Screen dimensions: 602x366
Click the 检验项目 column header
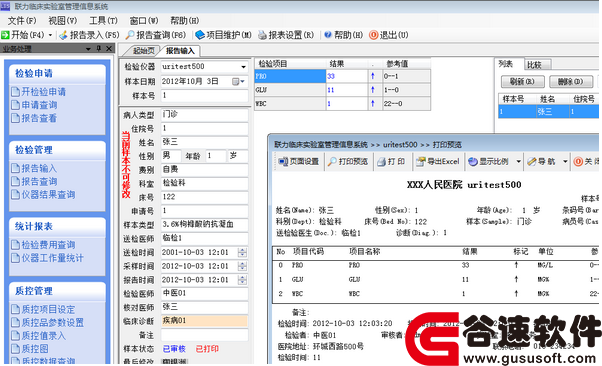click(290, 64)
